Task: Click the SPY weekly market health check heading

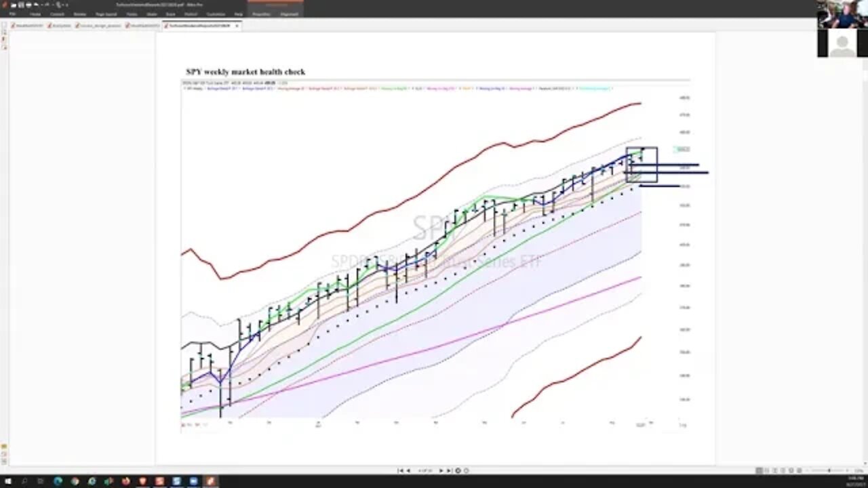Action: point(245,72)
